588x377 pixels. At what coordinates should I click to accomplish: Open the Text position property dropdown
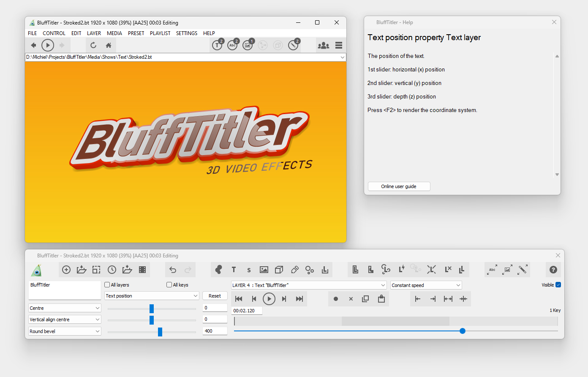152,296
